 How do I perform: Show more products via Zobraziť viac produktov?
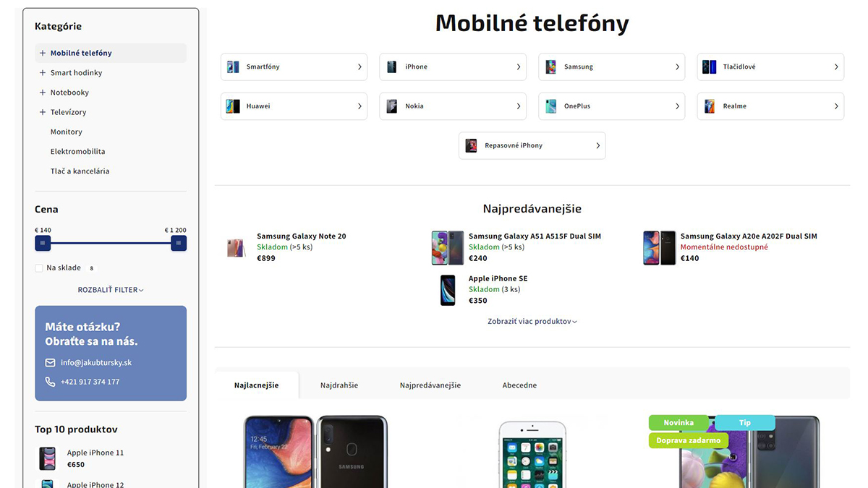coord(532,322)
